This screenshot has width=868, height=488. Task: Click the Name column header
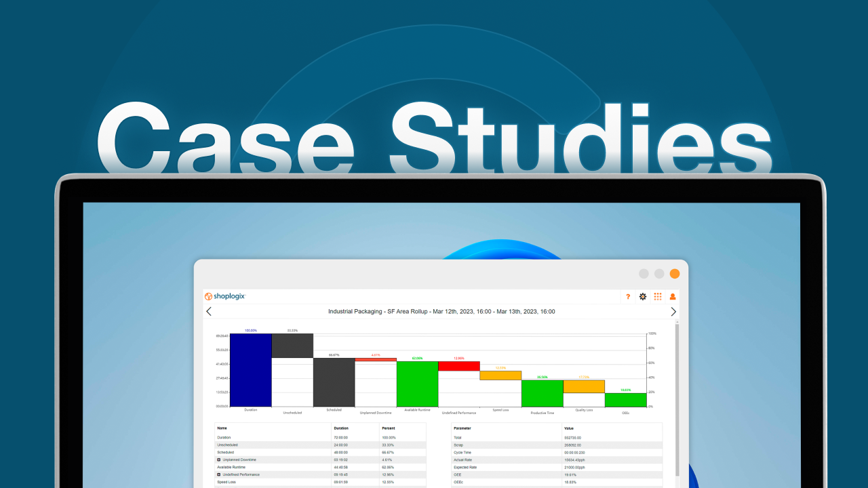[x=221, y=428]
